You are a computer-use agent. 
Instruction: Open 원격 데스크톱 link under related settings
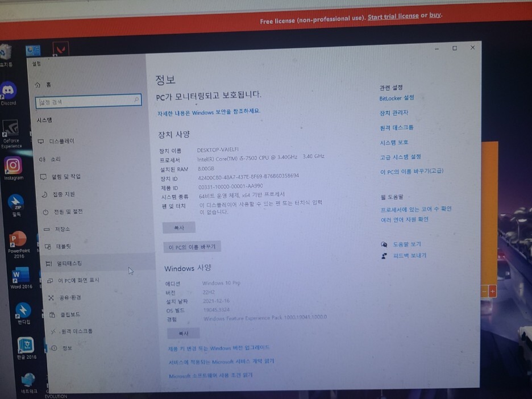click(397, 127)
